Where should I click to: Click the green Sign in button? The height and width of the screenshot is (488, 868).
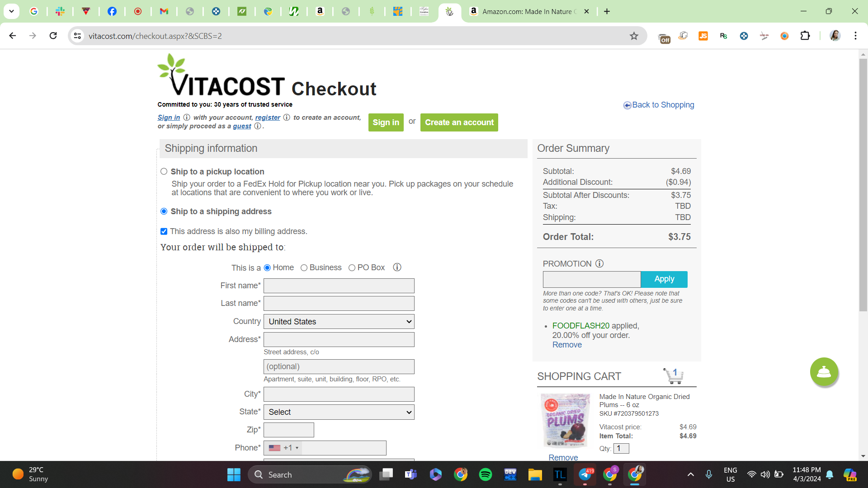(386, 122)
